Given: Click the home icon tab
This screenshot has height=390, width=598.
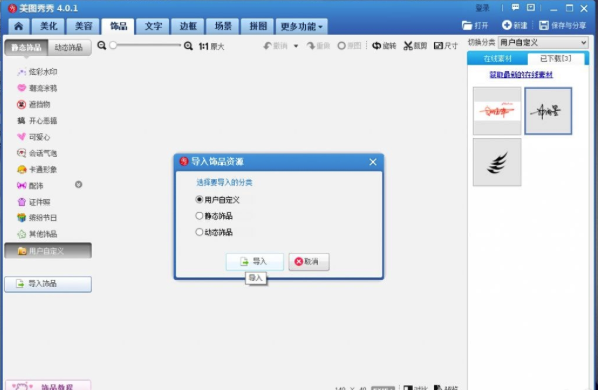Looking at the screenshot, I should (18, 26).
